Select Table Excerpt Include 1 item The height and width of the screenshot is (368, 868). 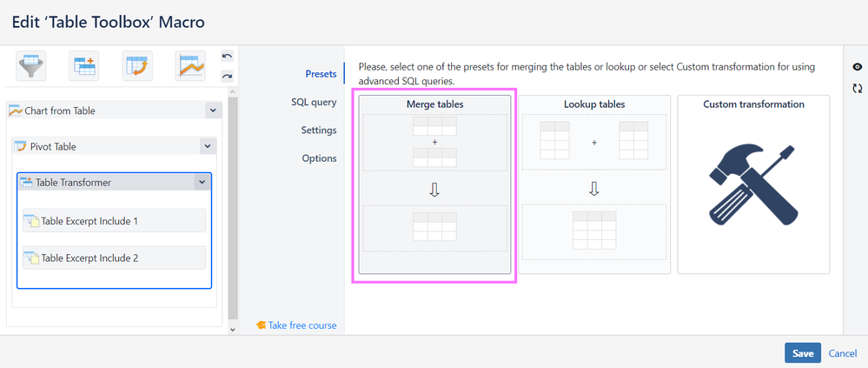(113, 221)
